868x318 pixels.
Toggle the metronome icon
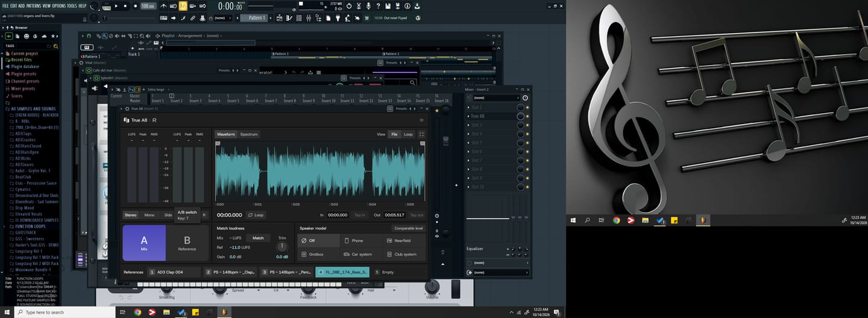coord(165,6)
